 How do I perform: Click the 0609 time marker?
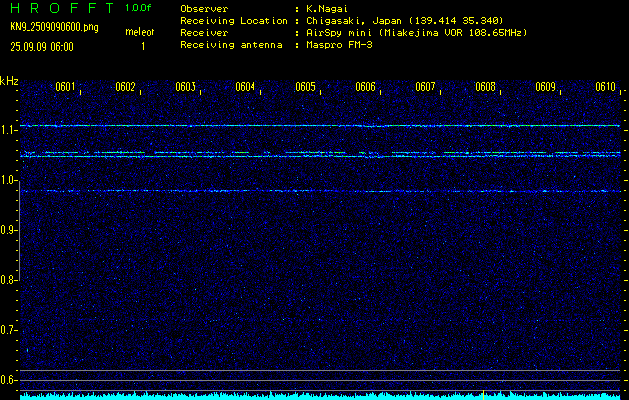(x=545, y=87)
